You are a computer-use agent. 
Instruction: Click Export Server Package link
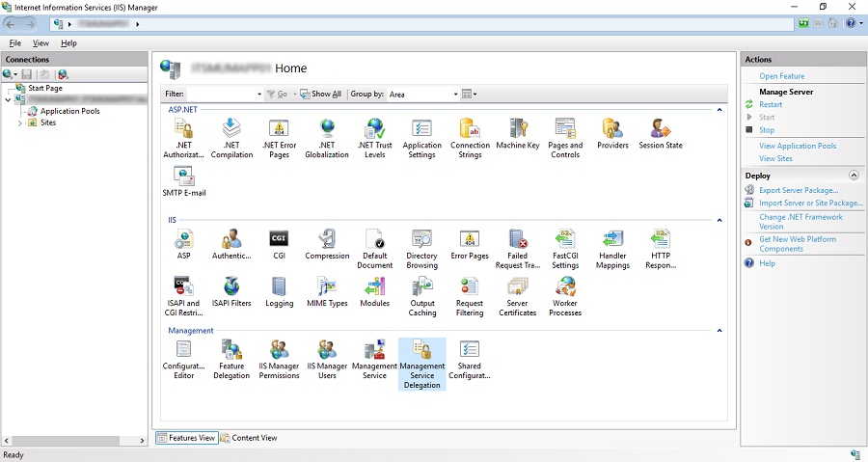pyautogui.click(x=799, y=190)
